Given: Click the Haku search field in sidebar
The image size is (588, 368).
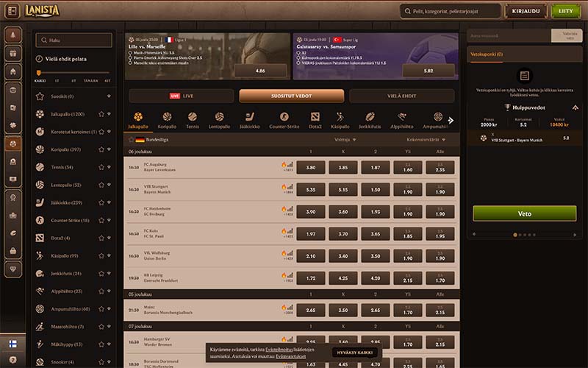Looking at the screenshot, I should click(x=73, y=40).
